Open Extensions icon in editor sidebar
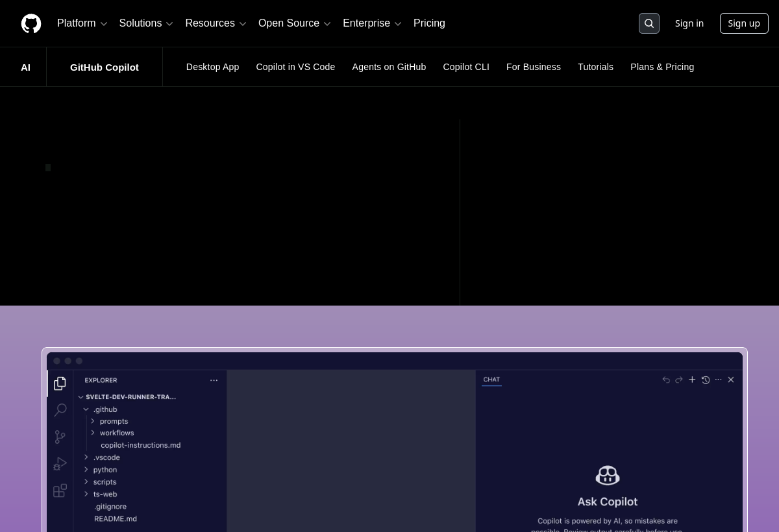This screenshot has height=532, width=779. tap(60, 490)
